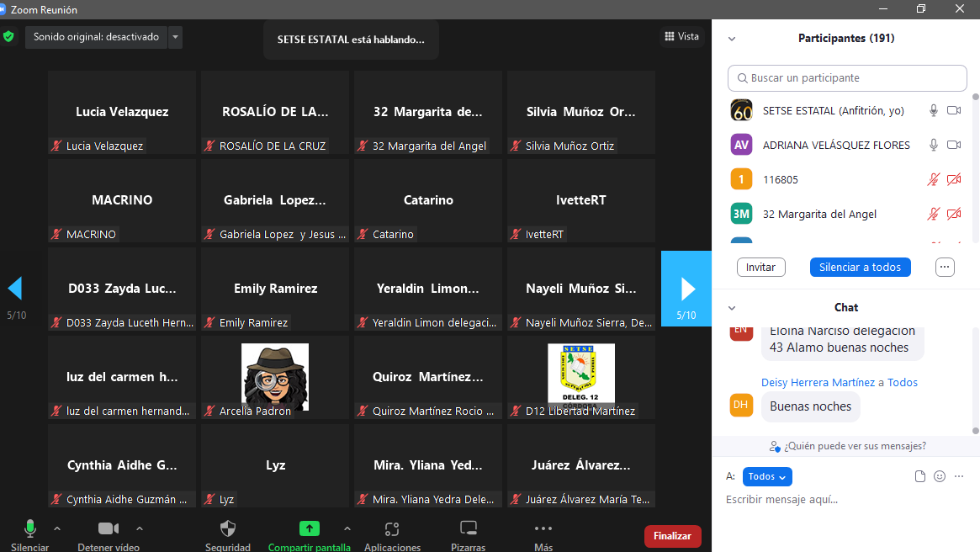Click Todos link in chat header
980x552 pixels.
pyautogui.click(x=903, y=382)
